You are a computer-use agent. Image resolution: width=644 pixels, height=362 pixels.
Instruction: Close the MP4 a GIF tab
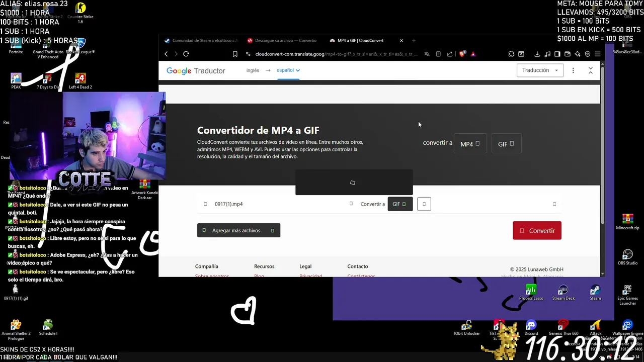pos(401,41)
